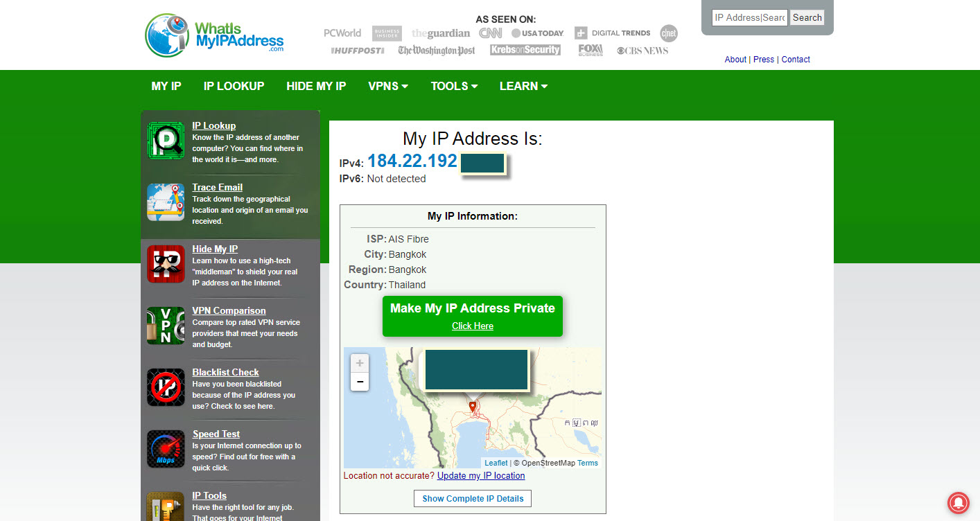Open the Contact link

(796, 60)
